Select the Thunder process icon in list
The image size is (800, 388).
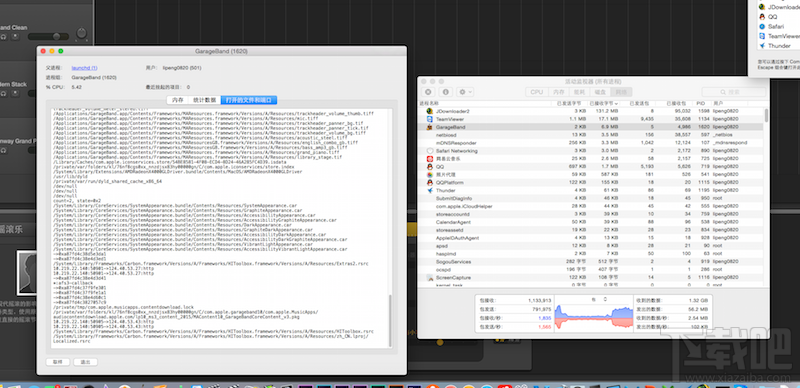[x=430, y=190]
